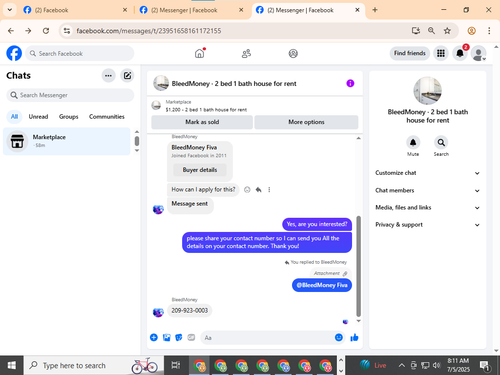Open Chats options three-dot menu
This screenshot has height=375, width=500.
click(x=108, y=76)
